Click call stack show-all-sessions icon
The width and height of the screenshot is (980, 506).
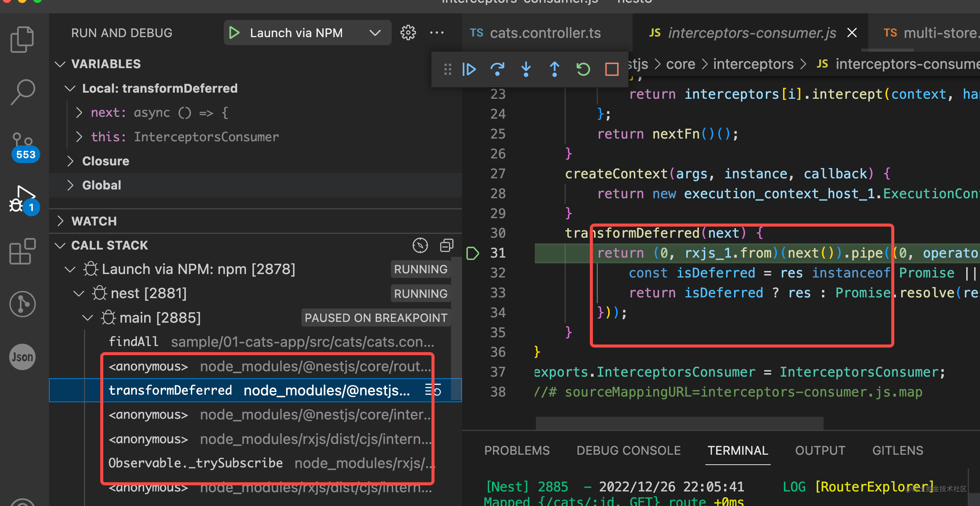[420, 245]
